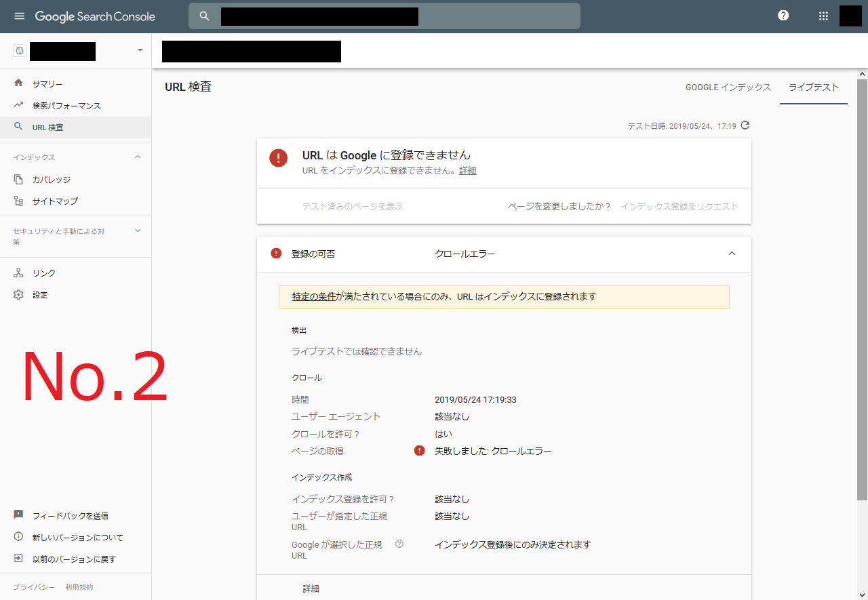Image resolution: width=868 pixels, height=600 pixels.
Task: Click the 詳細 link in error message
Action: click(468, 171)
